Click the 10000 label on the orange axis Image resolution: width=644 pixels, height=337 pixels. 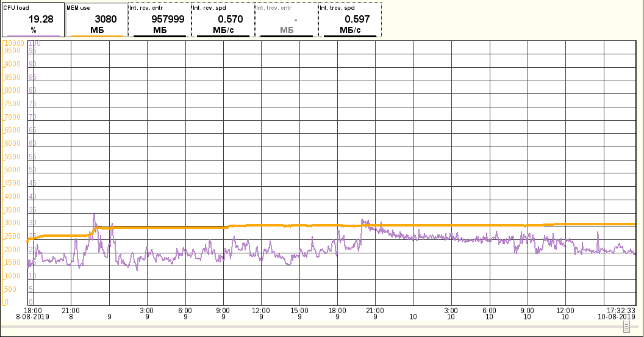13,43
